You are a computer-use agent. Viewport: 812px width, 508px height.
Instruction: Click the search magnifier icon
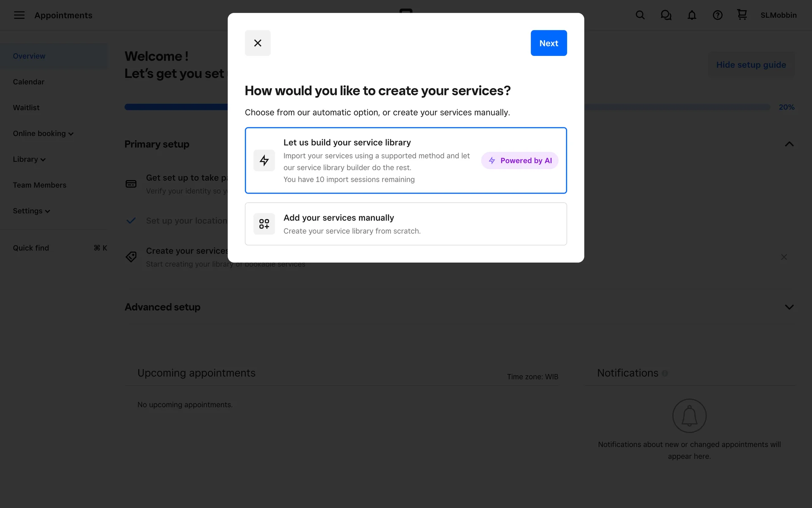click(x=640, y=15)
